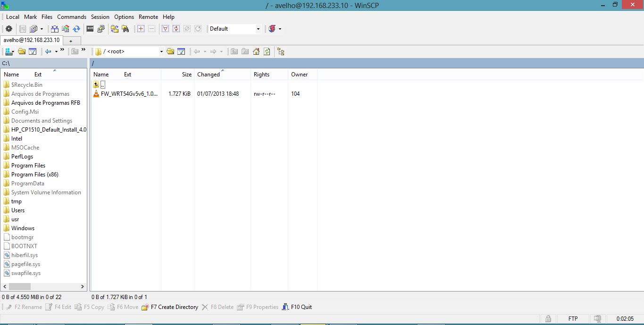The height and width of the screenshot is (325, 644).
Task: Click the Transfer Settings lightning icon
Action: coord(273,28)
